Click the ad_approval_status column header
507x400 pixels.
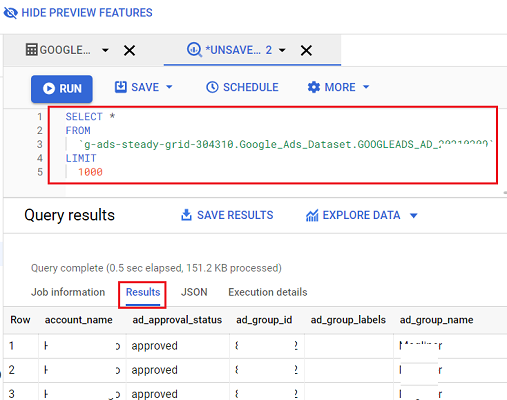[177, 320]
